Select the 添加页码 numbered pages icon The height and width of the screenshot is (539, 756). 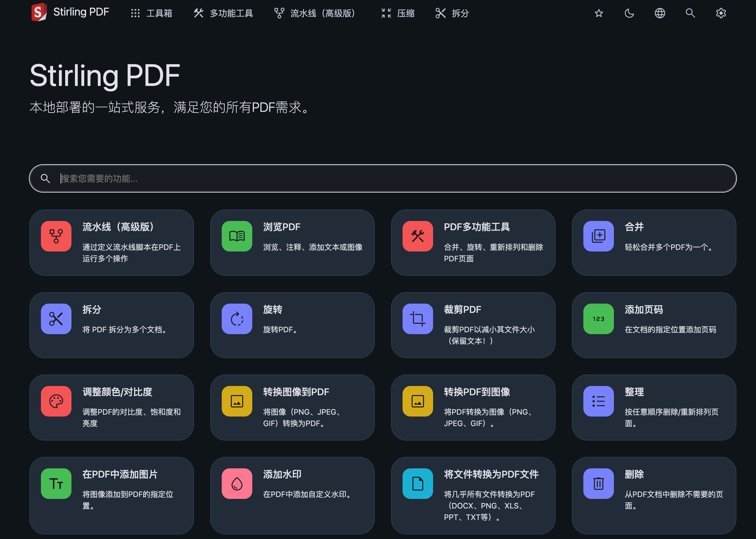click(598, 319)
